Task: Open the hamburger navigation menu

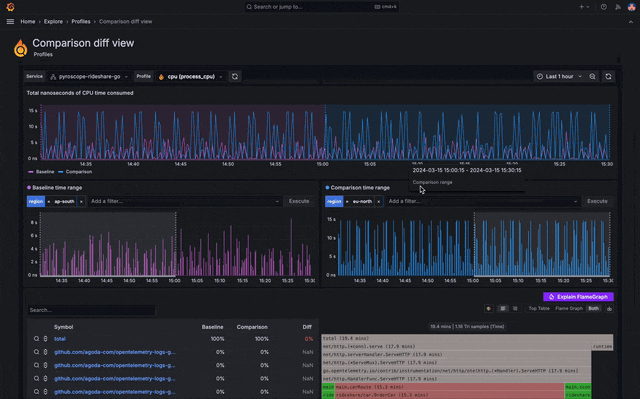Action: point(10,22)
